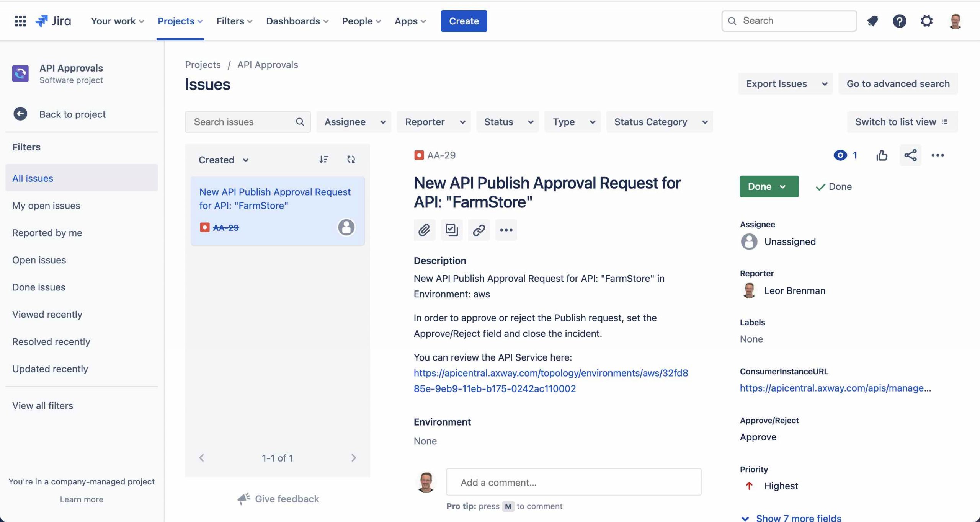Select the All issues filter

82,178
